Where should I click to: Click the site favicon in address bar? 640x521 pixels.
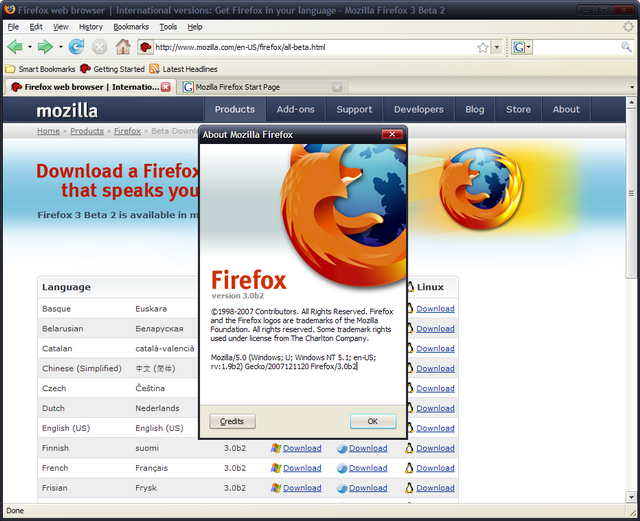[145, 47]
